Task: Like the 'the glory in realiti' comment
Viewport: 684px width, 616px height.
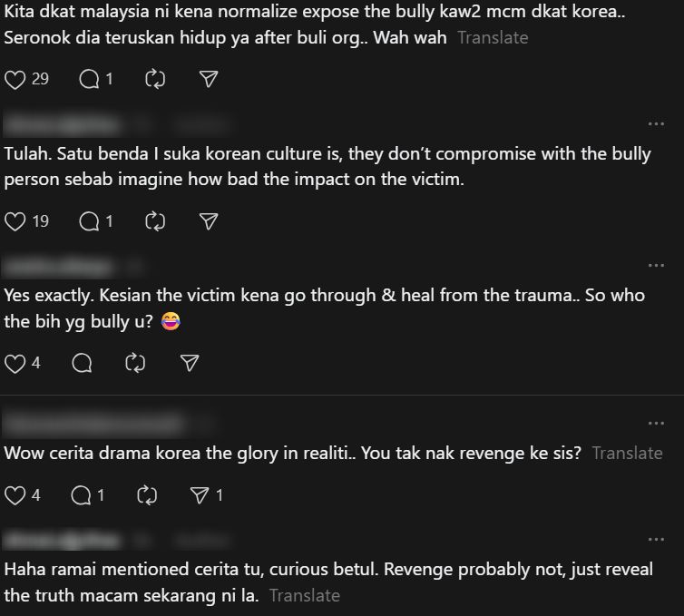Action: 15,495
